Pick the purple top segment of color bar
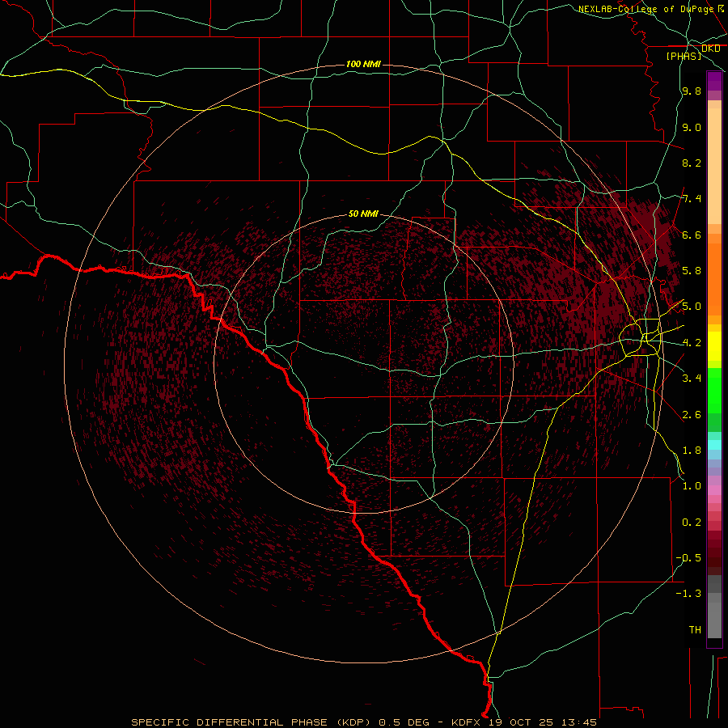This screenshot has width=728, height=728. point(714,81)
